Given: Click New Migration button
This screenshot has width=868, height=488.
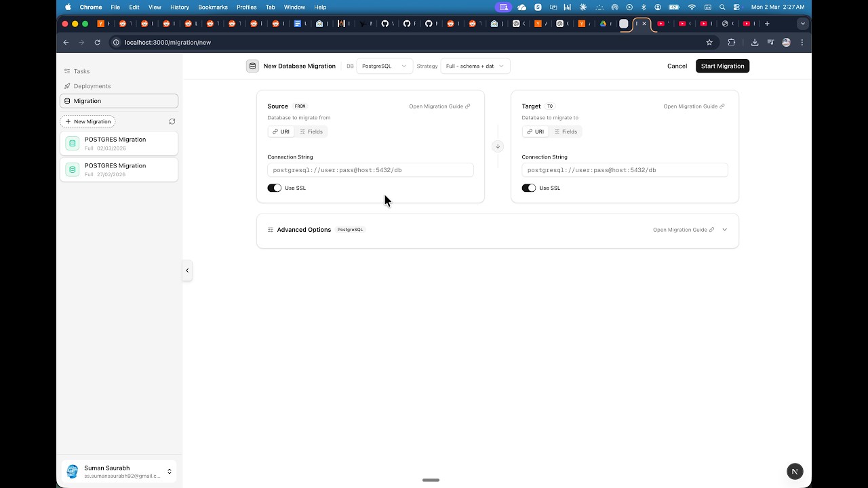Looking at the screenshot, I should click(x=88, y=121).
